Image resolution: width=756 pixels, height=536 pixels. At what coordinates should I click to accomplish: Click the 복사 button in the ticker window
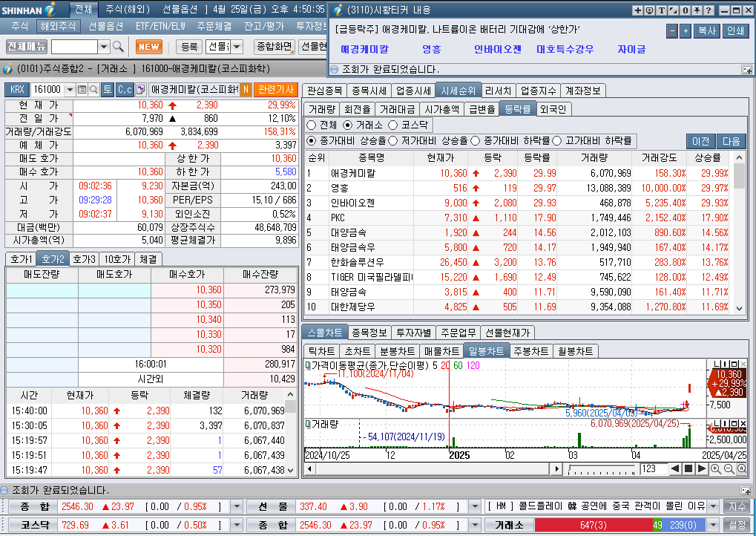pos(707,31)
